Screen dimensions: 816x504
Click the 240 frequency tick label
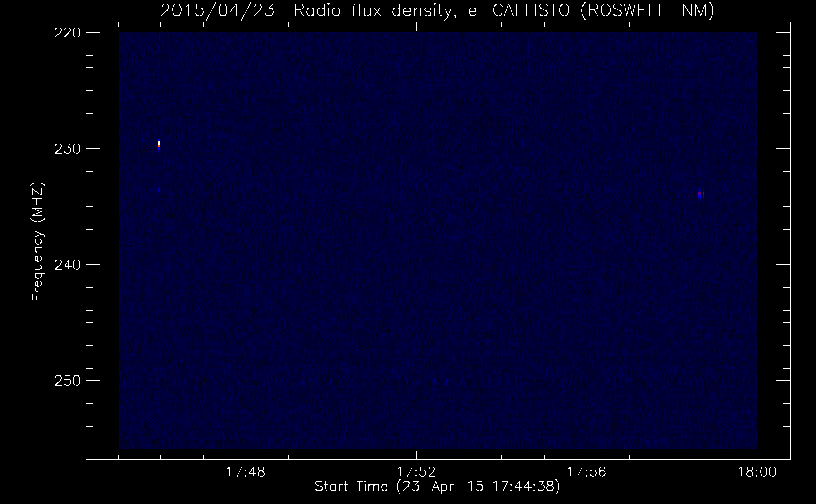click(67, 264)
